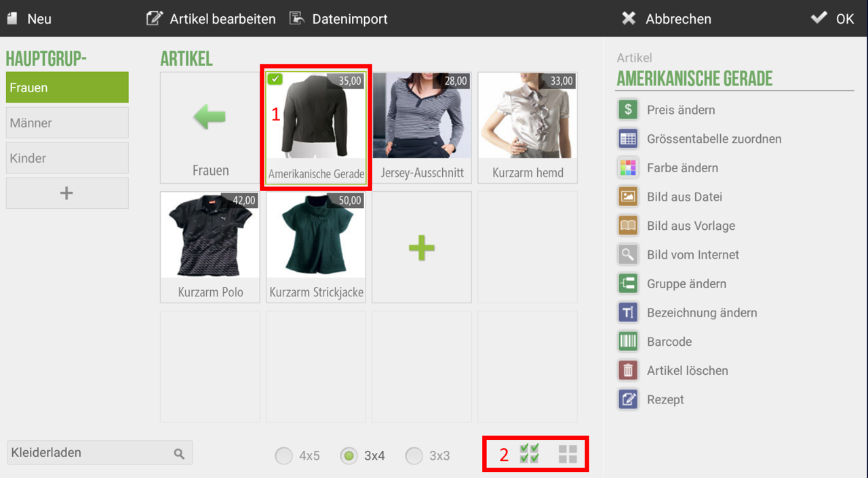The image size is (868, 478).
Task: Click the Bezeichnung ändern label
Action: pos(702,313)
